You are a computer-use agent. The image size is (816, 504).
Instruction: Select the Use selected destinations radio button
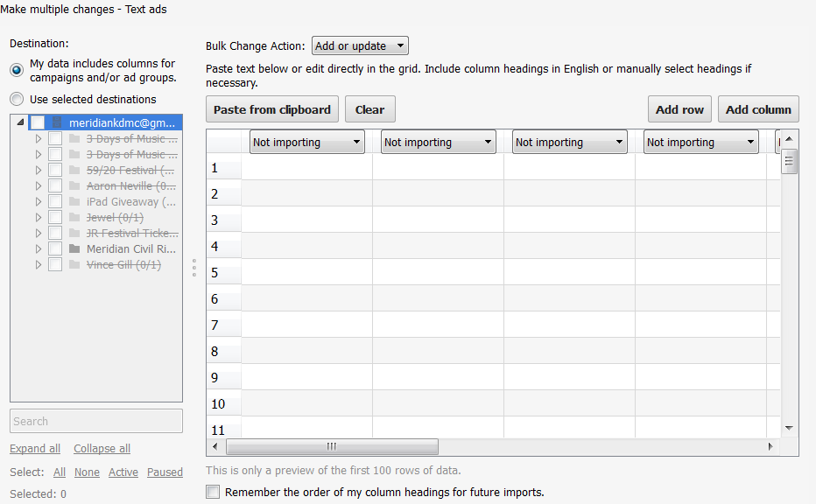(16, 99)
